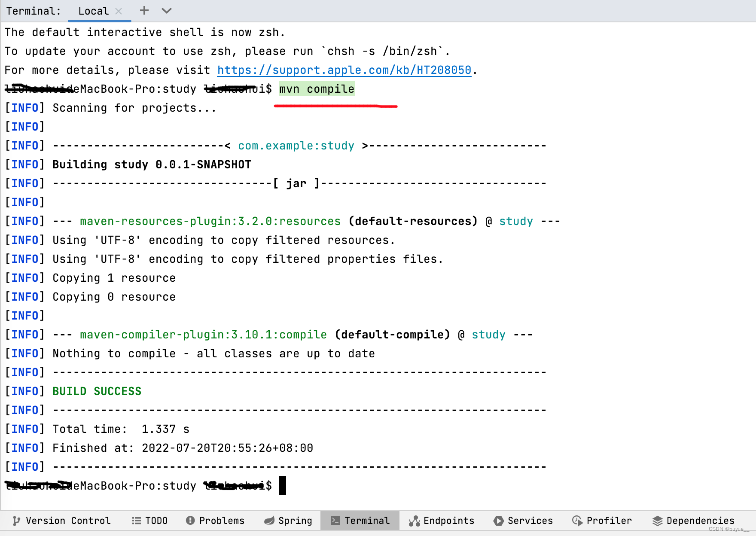Click the '(default-resources)' text
Image resolution: width=756 pixels, height=536 pixels.
[413, 221]
